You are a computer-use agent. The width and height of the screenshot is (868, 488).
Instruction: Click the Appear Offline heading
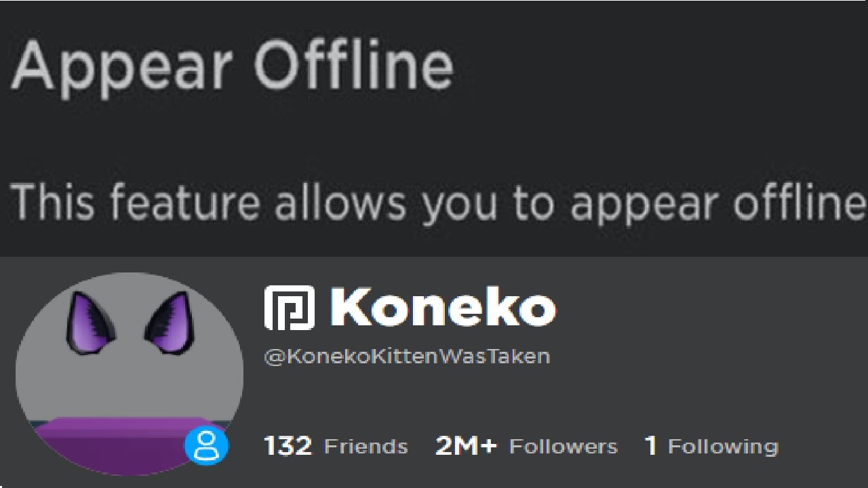pyautogui.click(x=233, y=68)
